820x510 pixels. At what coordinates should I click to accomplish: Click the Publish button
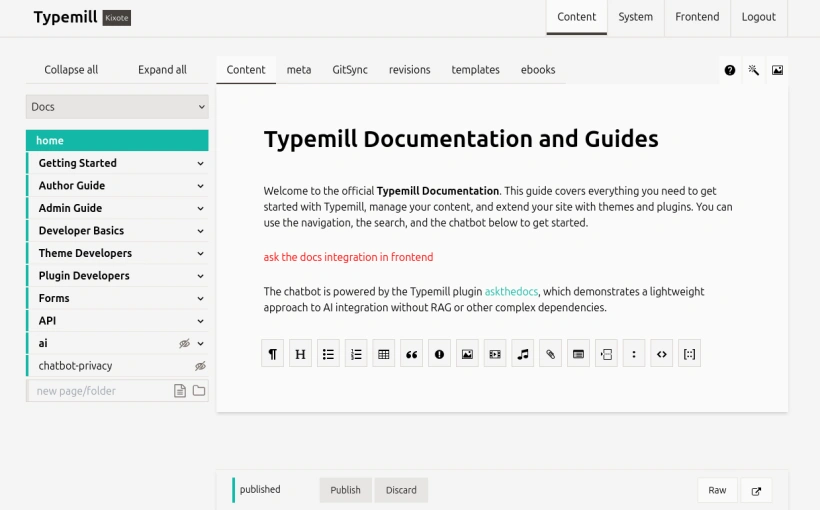coord(345,490)
